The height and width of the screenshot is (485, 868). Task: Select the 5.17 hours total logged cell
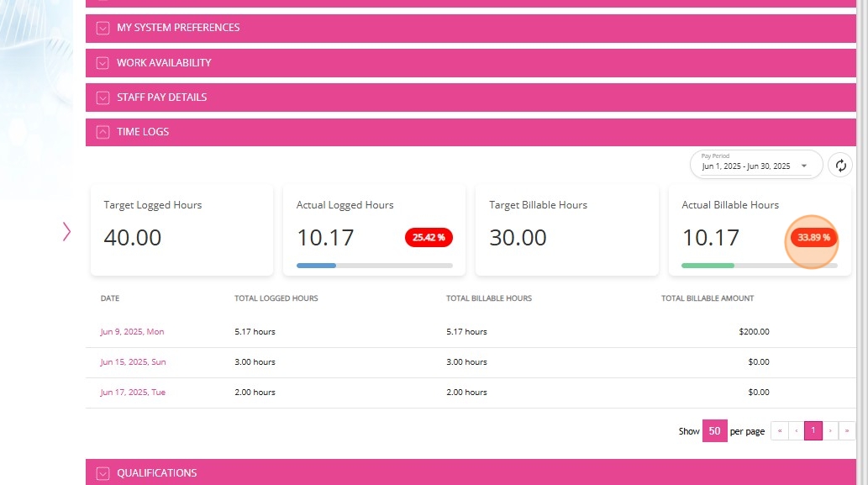click(255, 332)
